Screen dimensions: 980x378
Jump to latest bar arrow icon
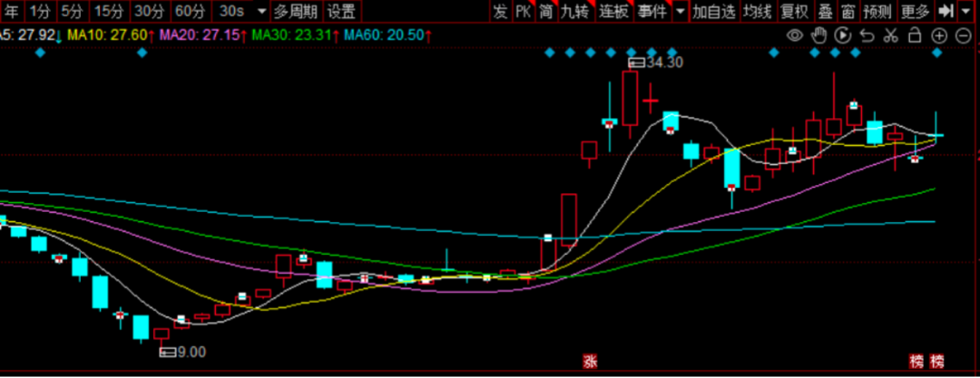pos(946,11)
